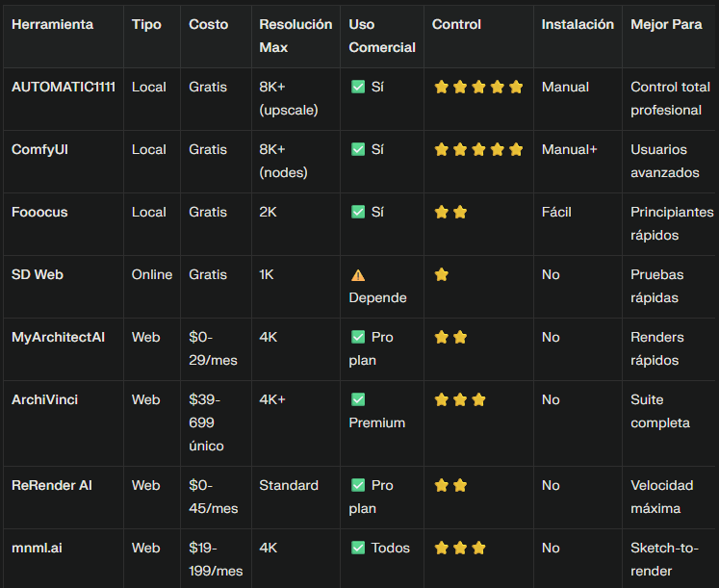This screenshot has width=719, height=588.
Task: Click the mnml.ai tool name
Action: point(38,548)
